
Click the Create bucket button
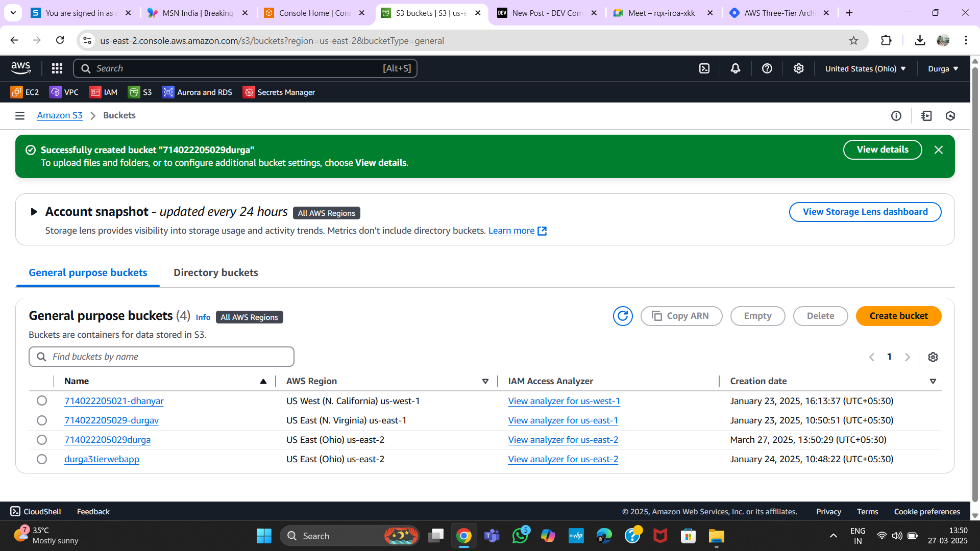[898, 316]
